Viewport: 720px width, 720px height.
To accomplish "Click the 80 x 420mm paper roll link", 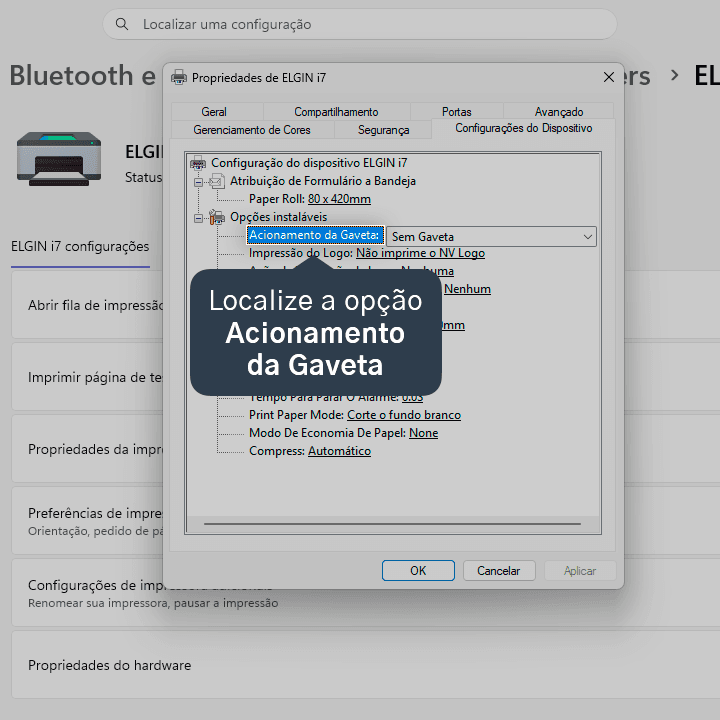I will click(x=339, y=199).
